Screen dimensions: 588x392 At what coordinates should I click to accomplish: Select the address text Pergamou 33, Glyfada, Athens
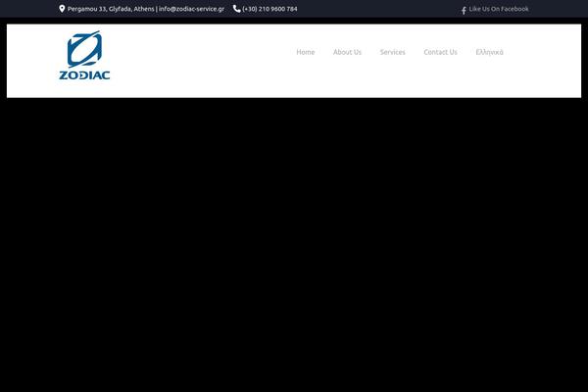click(x=111, y=9)
